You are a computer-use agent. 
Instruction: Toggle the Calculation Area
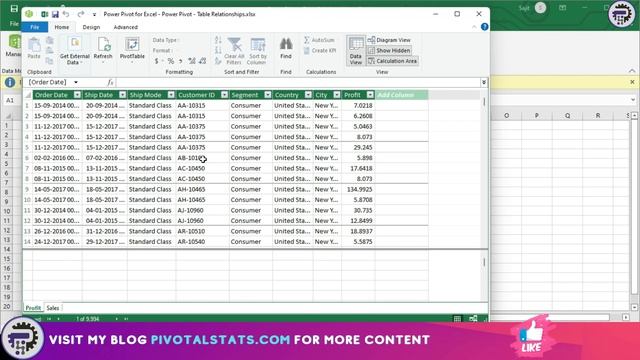[392, 61]
